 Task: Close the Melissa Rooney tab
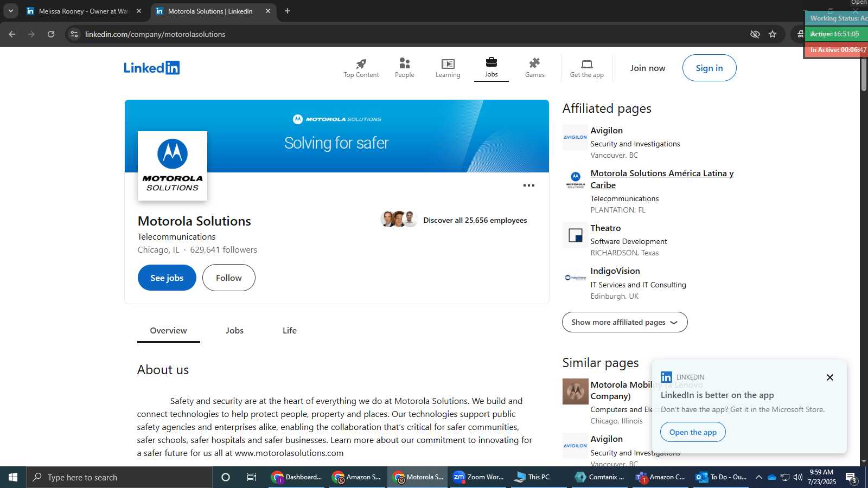(x=139, y=11)
